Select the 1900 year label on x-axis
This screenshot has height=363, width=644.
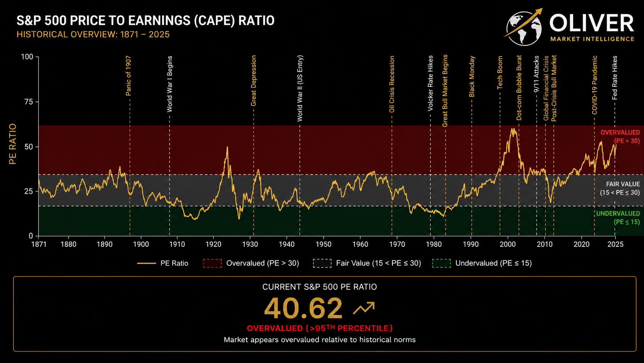pyautogui.click(x=141, y=244)
